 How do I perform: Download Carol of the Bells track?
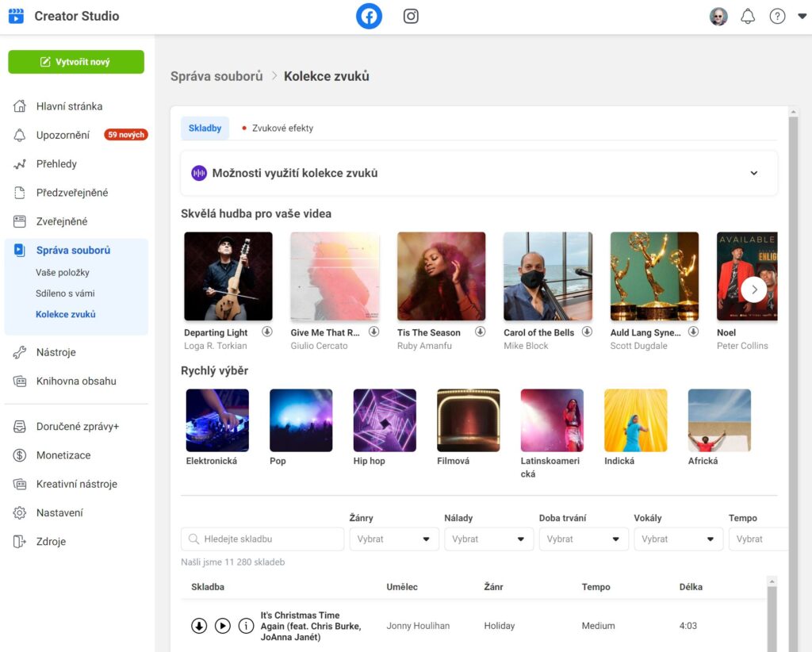587,332
